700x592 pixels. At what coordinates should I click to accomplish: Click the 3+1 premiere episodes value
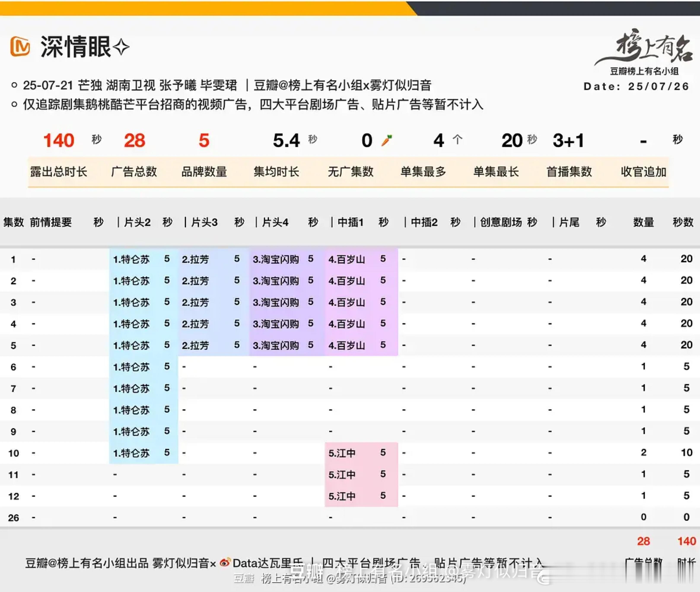click(x=569, y=140)
